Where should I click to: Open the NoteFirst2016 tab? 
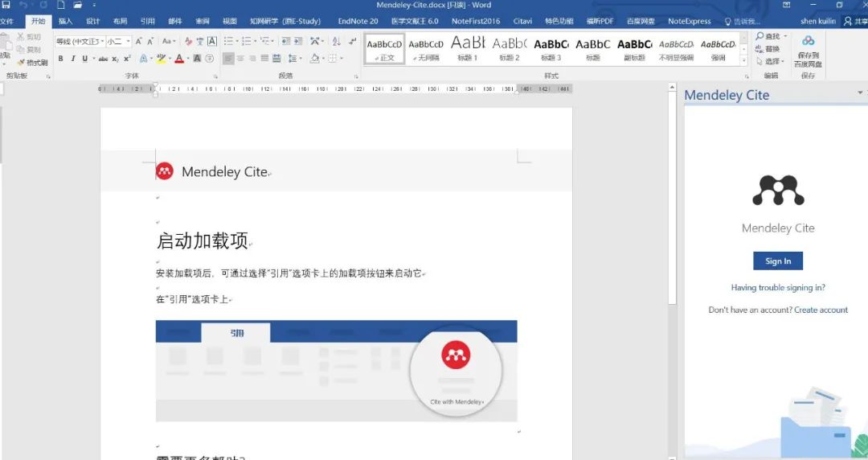476,21
